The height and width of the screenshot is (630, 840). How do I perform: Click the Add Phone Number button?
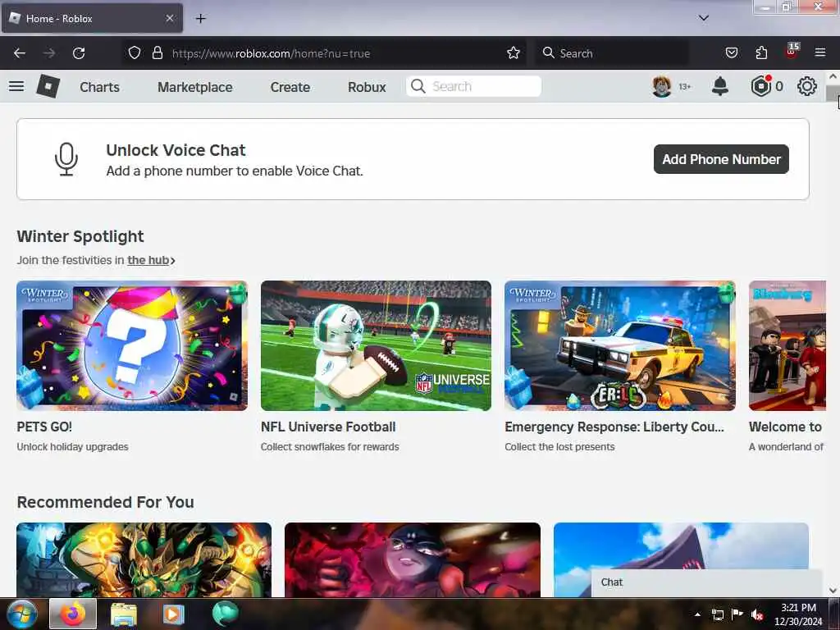(721, 159)
